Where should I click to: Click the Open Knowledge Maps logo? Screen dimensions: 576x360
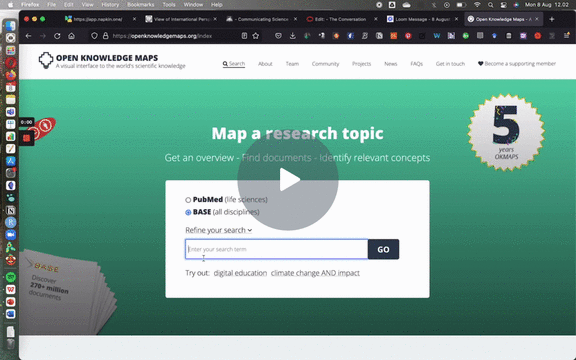(112, 61)
